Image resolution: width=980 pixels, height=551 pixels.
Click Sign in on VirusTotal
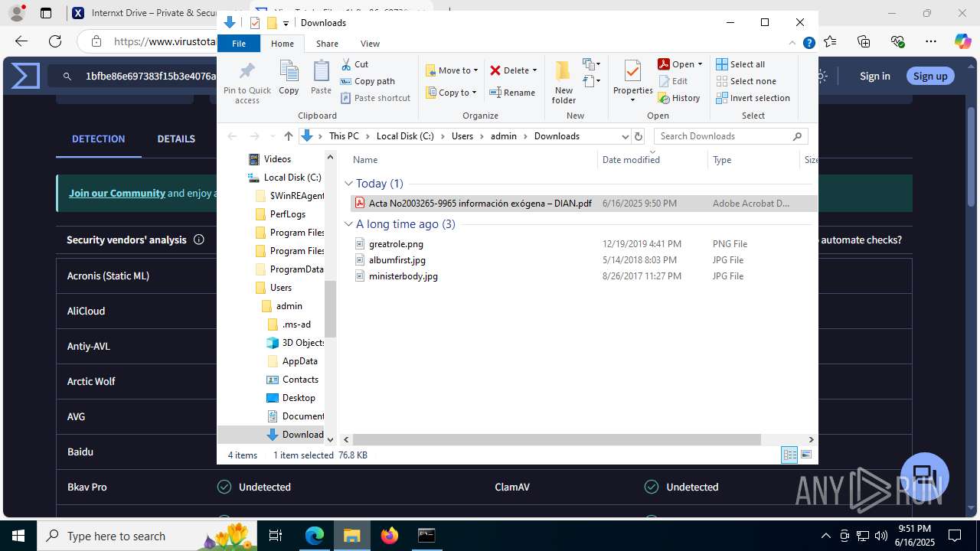tap(874, 76)
